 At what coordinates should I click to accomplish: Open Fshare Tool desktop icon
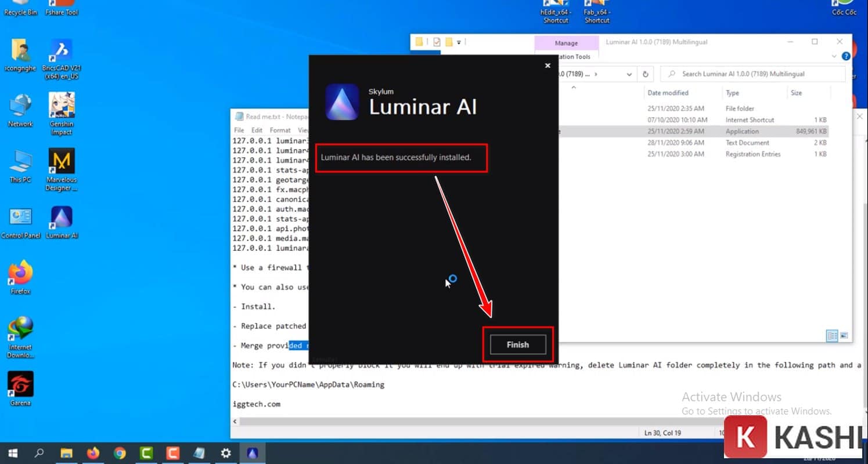[x=62, y=8]
